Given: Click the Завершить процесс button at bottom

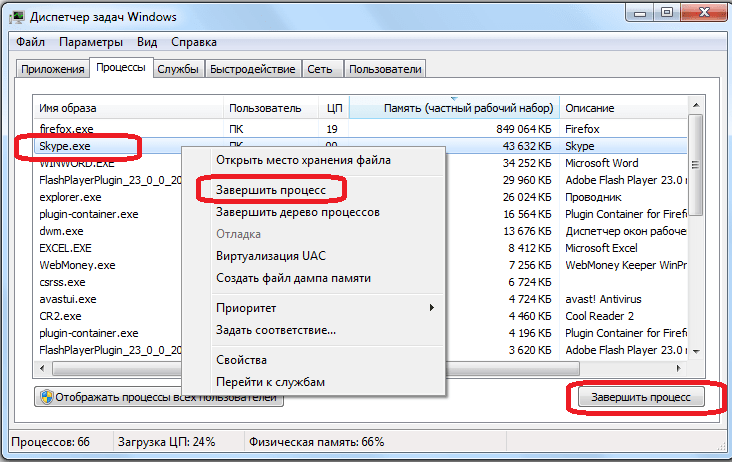Looking at the screenshot, I should 641,397.
